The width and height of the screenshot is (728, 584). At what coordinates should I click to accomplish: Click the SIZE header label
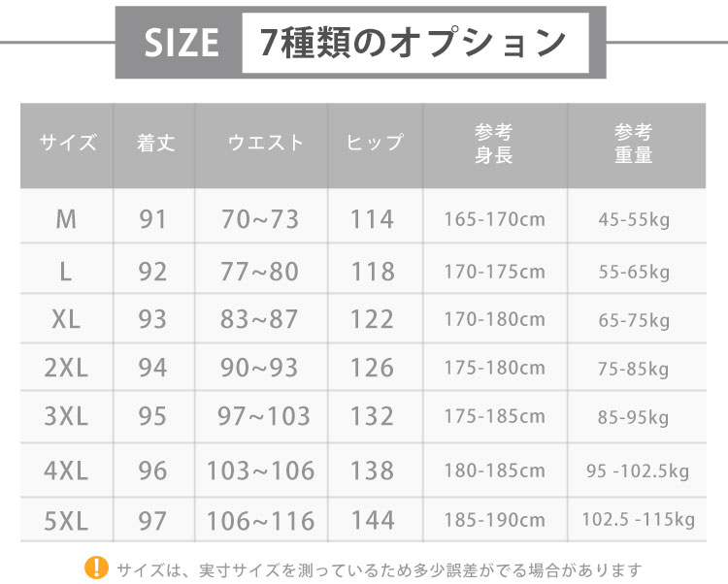coord(182,43)
